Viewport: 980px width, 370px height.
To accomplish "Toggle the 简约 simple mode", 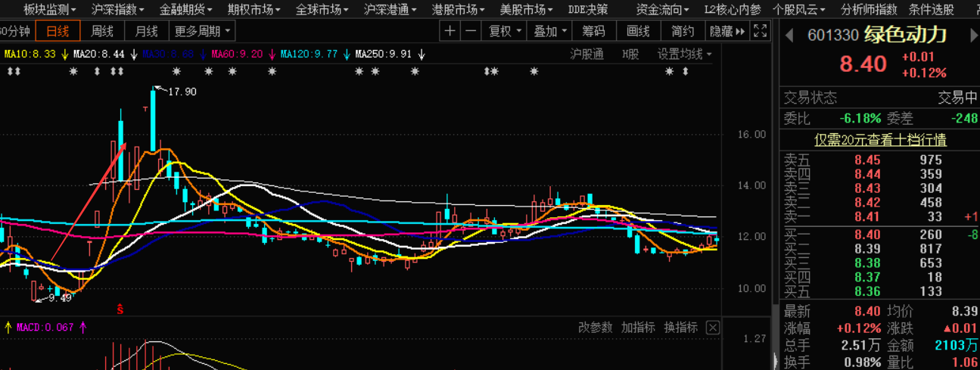I will click(x=682, y=31).
